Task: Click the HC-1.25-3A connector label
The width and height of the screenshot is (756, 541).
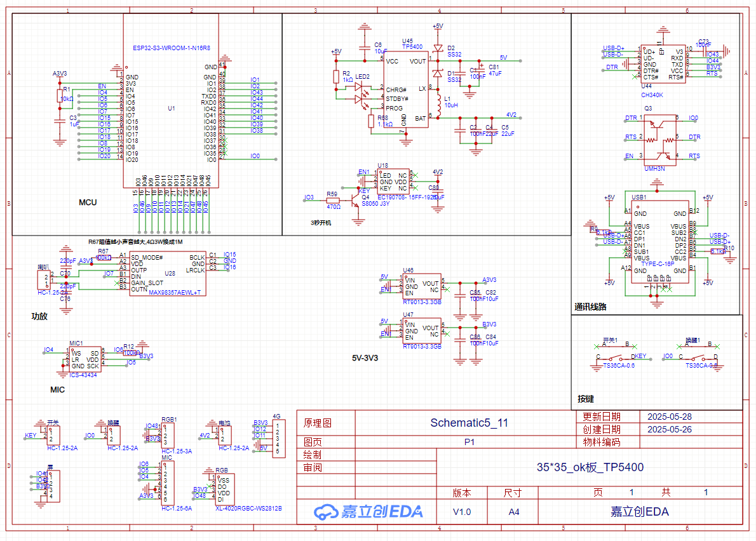Action: tap(177, 451)
